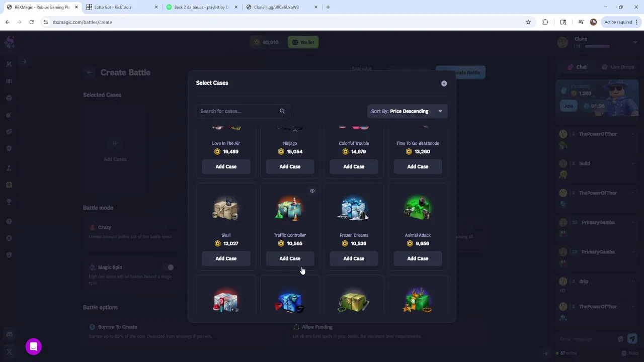Image resolution: width=644 pixels, height=362 pixels.
Task: Click the crossed-swords battles icon in left sidebar
Action: click(x=9, y=64)
